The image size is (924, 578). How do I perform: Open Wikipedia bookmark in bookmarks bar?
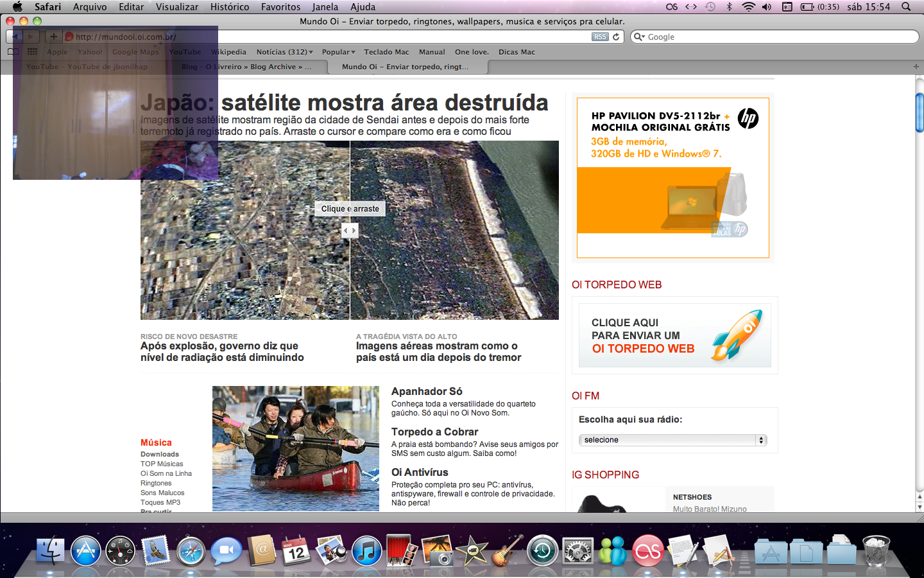click(228, 52)
